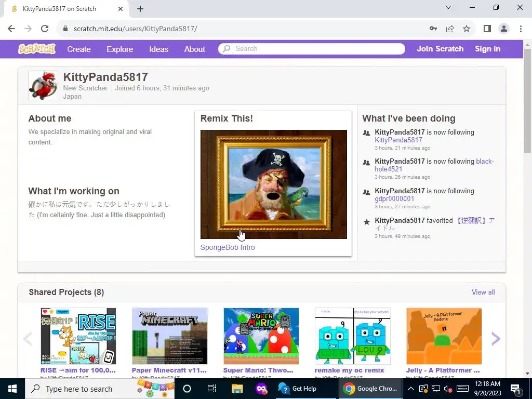Screen dimensions: 532x399
Task: Open the SpongeBob Intro featured project thumbnail
Action: 273,184
